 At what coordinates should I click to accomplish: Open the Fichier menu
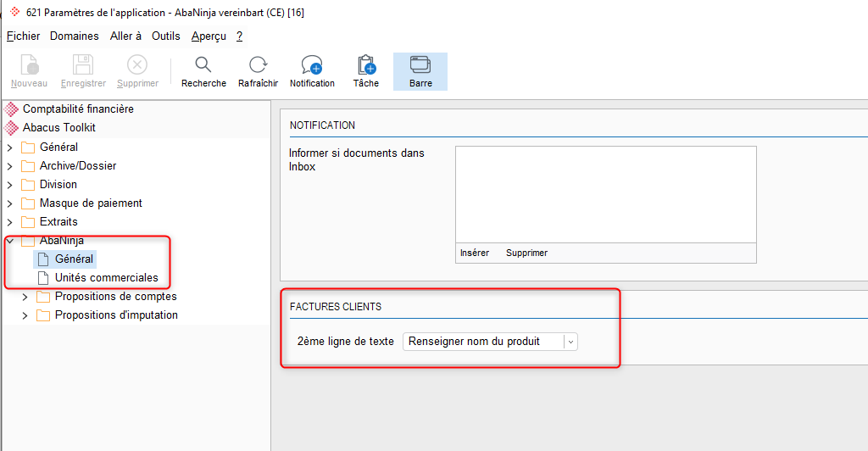point(23,36)
